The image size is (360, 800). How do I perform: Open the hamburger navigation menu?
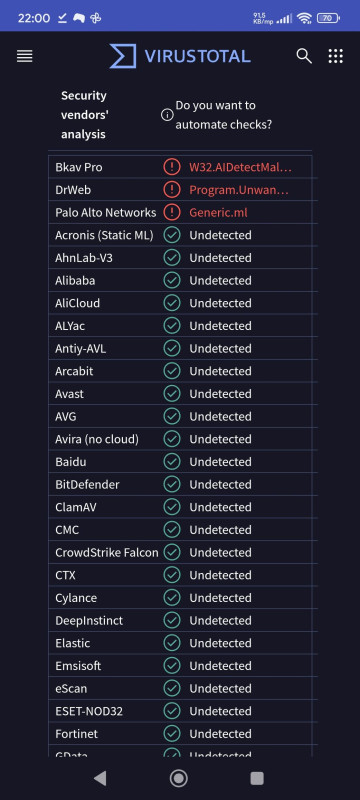[24, 56]
